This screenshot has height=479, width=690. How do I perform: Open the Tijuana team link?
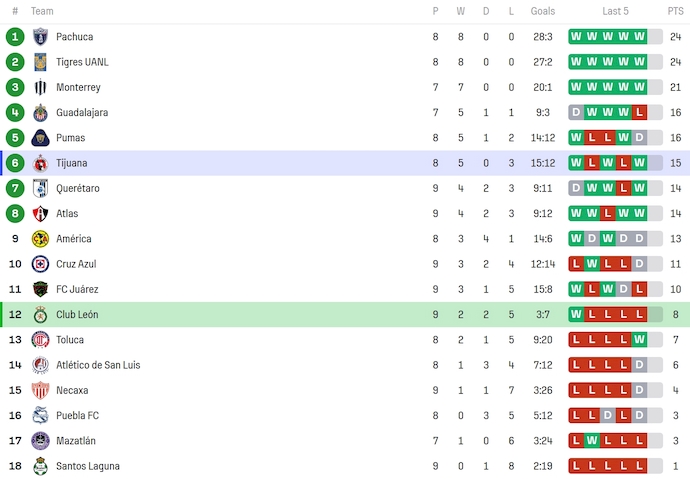[x=72, y=163]
